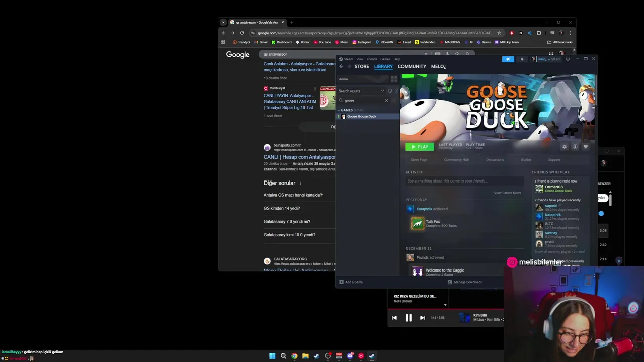Open the STORE tab in Steam
Screen dimensions: 644x362
coord(362,66)
